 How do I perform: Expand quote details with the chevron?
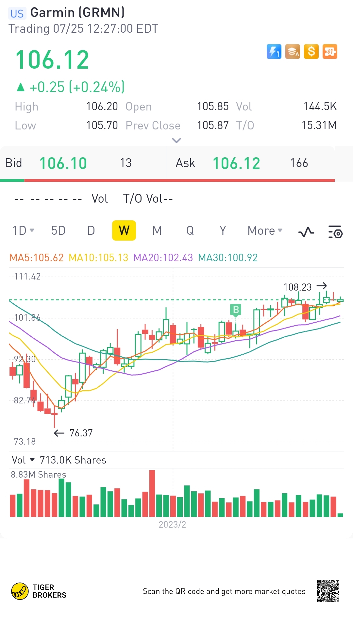coord(176,141)
